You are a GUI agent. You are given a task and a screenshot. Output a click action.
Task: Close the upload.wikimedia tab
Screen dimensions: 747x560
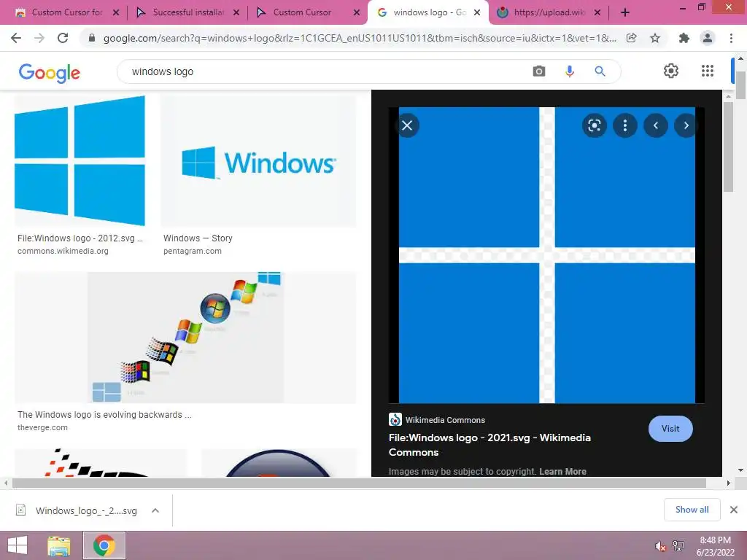point(597,13)
